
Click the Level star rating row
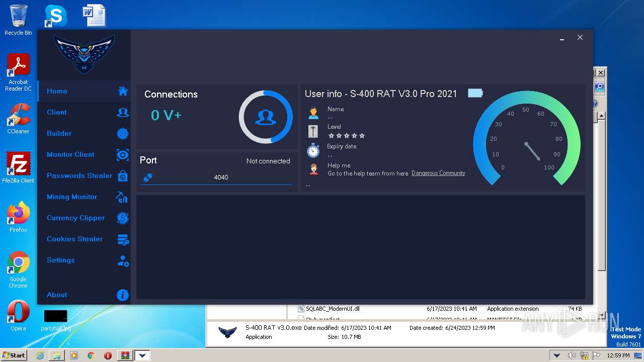pyautogui.click(x=347, y=136)
